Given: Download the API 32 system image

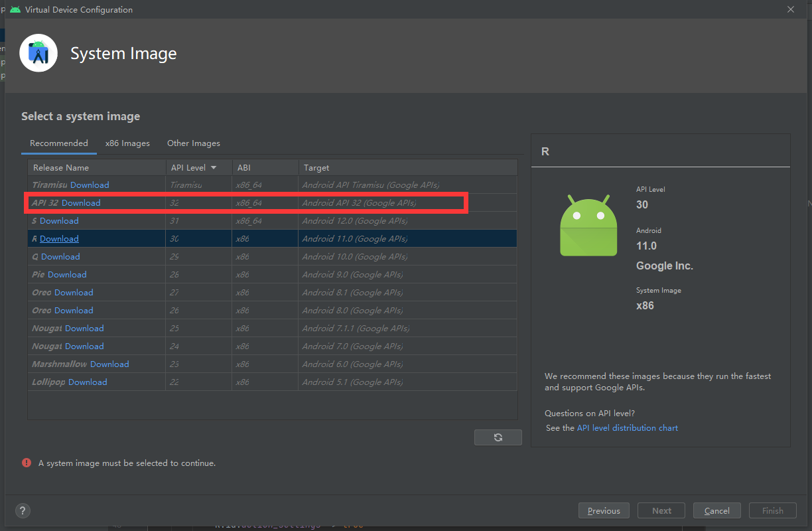Looking at the screenshot, I should click(81, 203).
